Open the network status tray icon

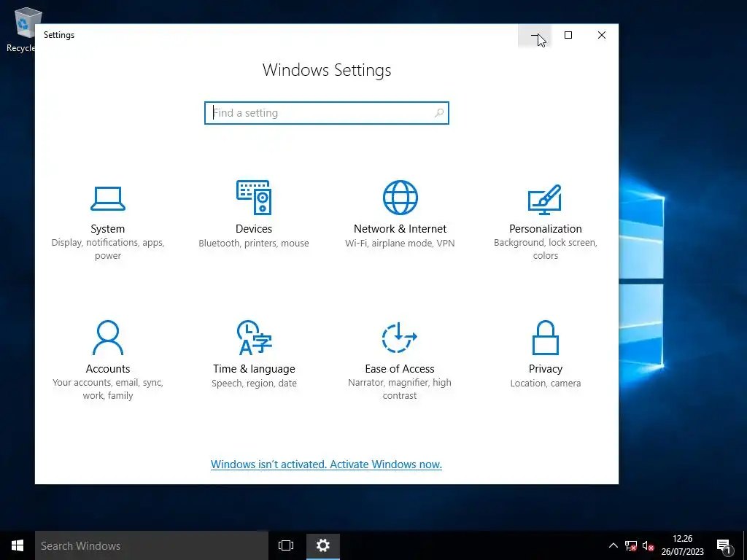point(631,545)
